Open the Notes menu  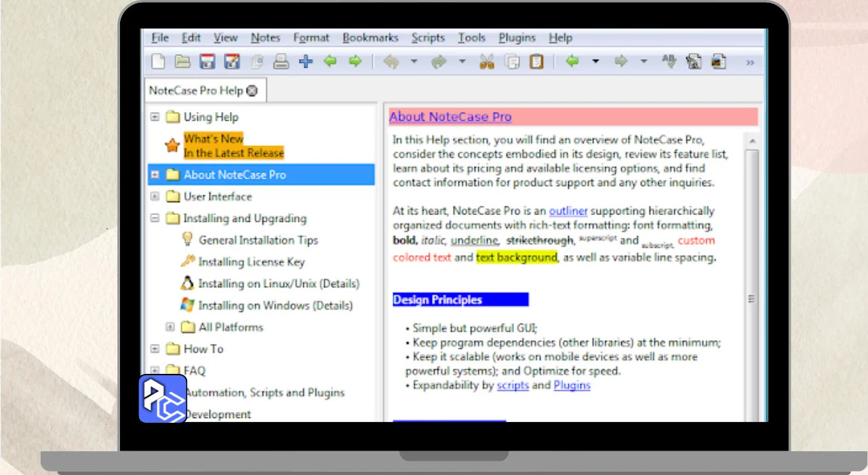(265, 38)
